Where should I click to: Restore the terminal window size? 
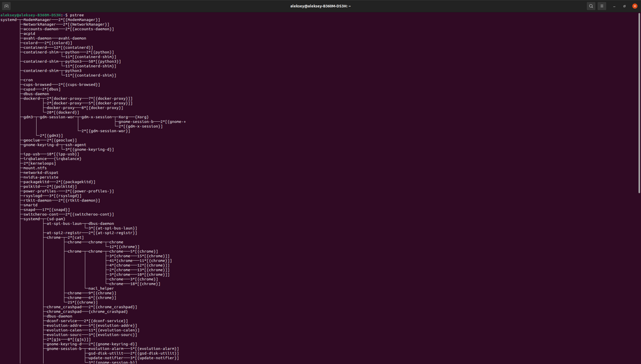pyautogui.click(x=624, y=6)
